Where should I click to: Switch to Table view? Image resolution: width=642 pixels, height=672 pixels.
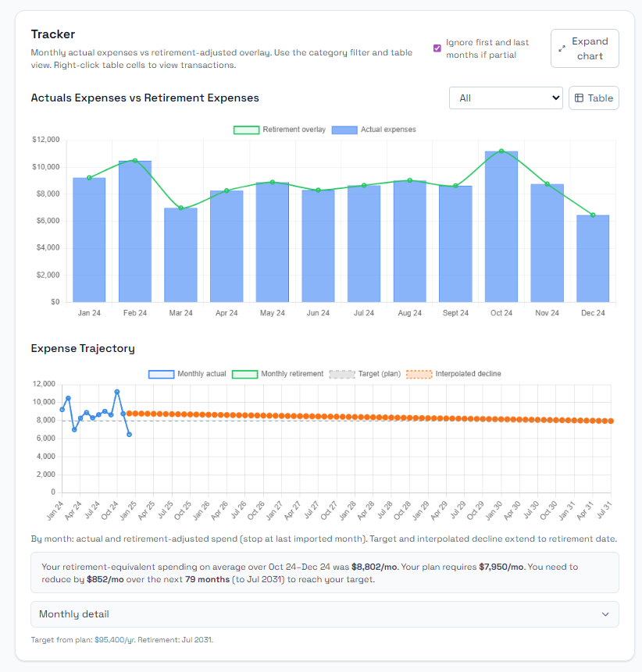coord(594,98)
